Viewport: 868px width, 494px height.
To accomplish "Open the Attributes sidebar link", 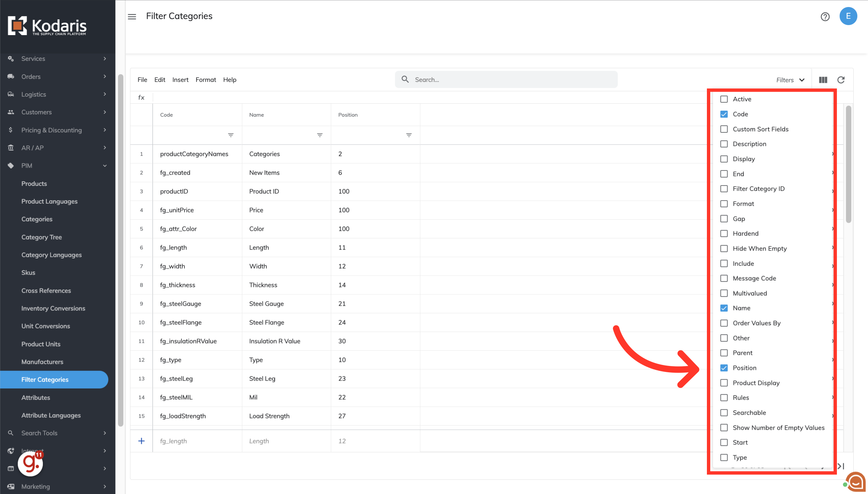I will [x=36, y=397].
